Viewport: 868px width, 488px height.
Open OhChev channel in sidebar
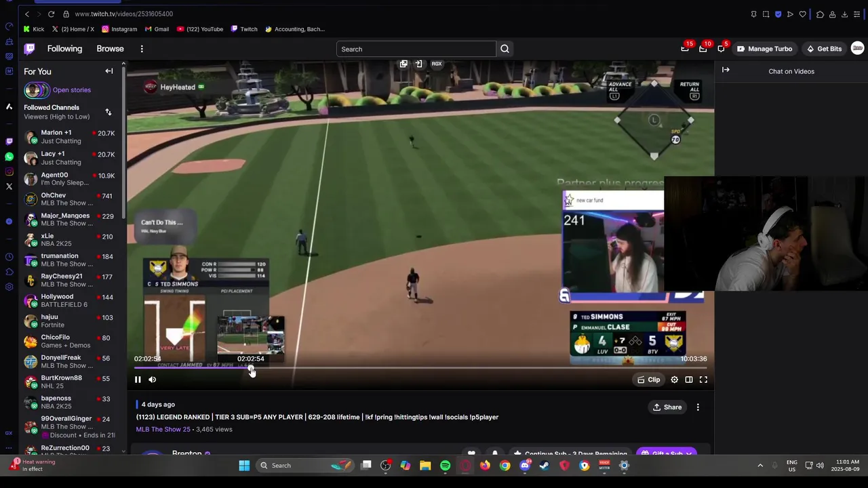click(70, 199)
